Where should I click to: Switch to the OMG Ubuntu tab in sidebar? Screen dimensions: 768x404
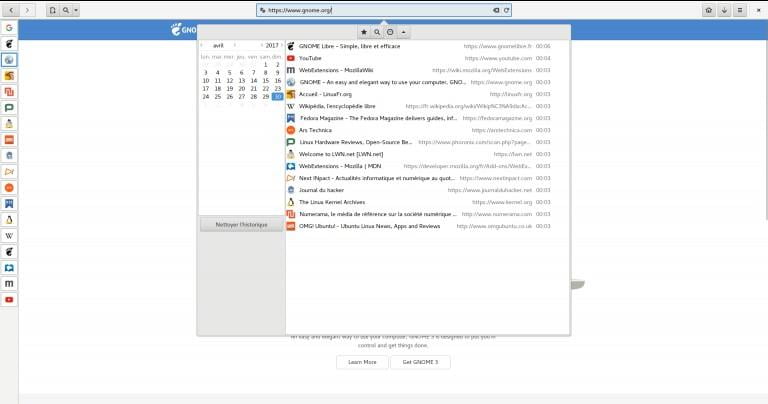coord(9,140)
